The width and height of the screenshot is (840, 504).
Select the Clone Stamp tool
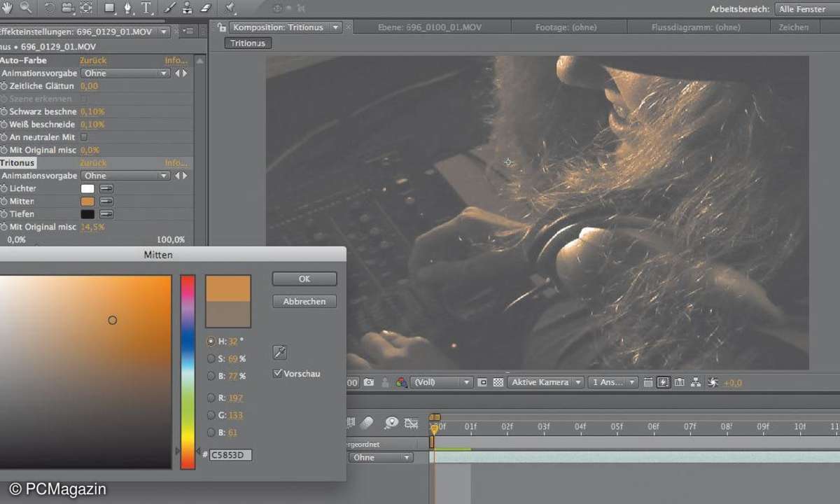188,8
